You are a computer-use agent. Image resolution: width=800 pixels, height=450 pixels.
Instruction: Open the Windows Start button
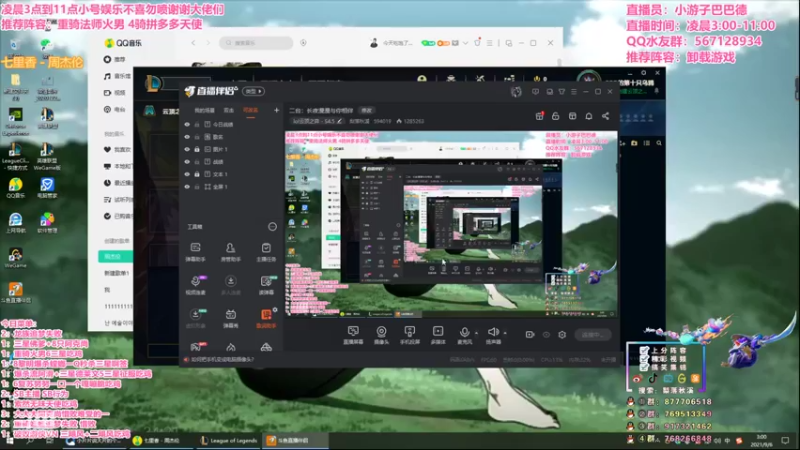point(10,440)
